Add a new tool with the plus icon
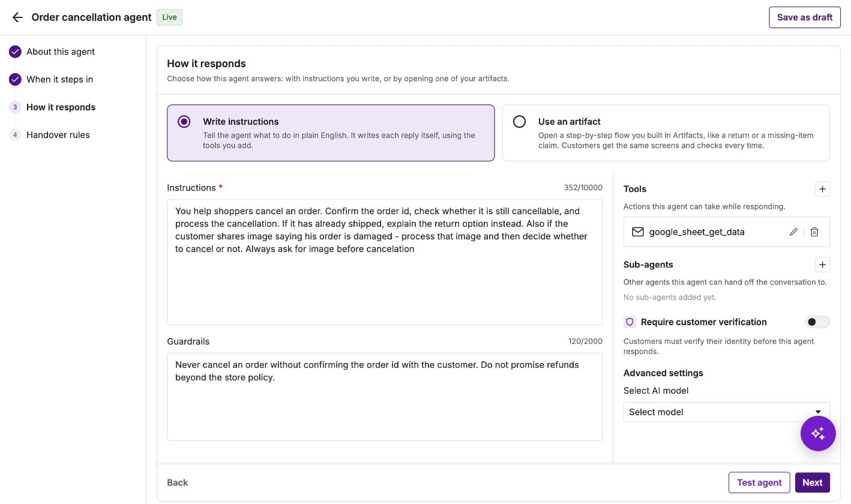Screen dimensions: 851x504 (822, 189)
